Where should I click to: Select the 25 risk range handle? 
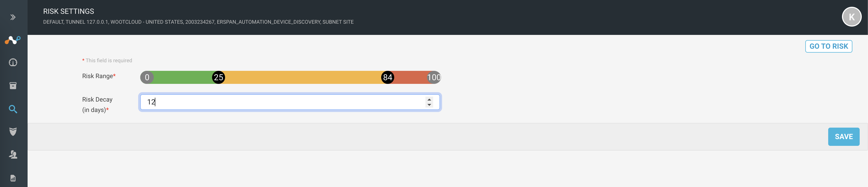tap(218, 77)
